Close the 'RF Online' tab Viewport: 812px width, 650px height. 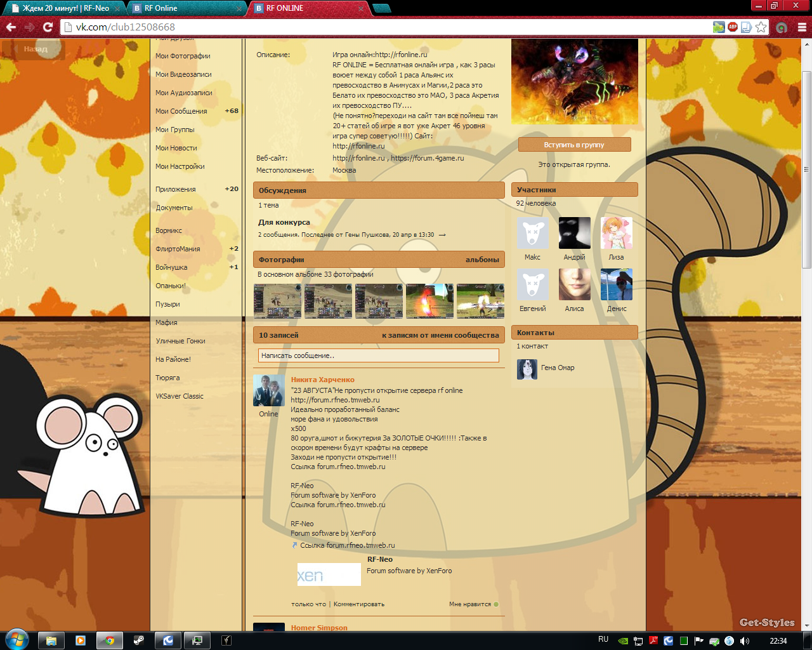(239, 9)
